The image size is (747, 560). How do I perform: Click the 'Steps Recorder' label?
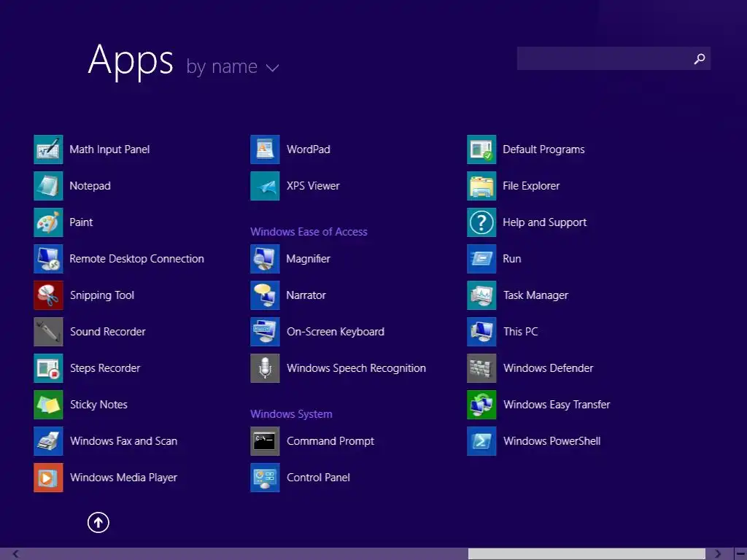point(105,368)
